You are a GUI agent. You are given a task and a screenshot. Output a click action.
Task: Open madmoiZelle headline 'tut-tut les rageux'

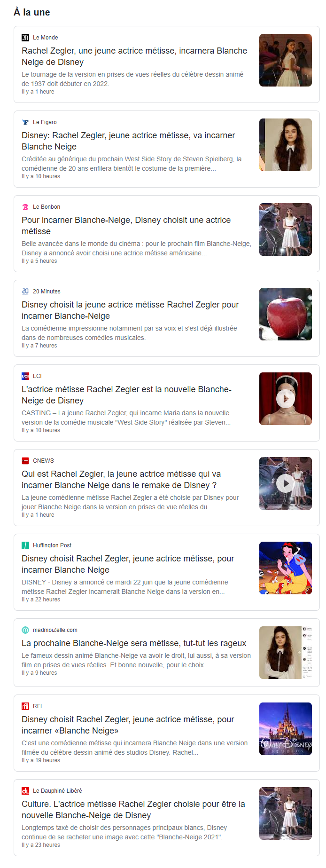click(x=134, y=643)
